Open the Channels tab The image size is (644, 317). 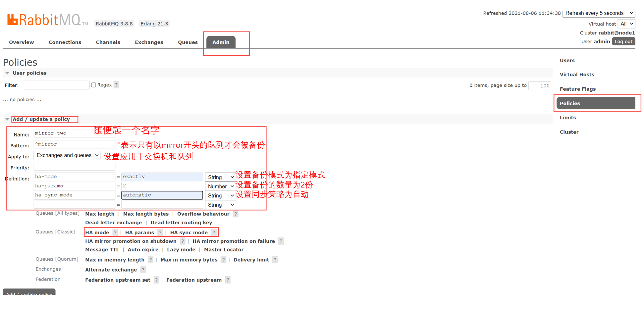108,42
